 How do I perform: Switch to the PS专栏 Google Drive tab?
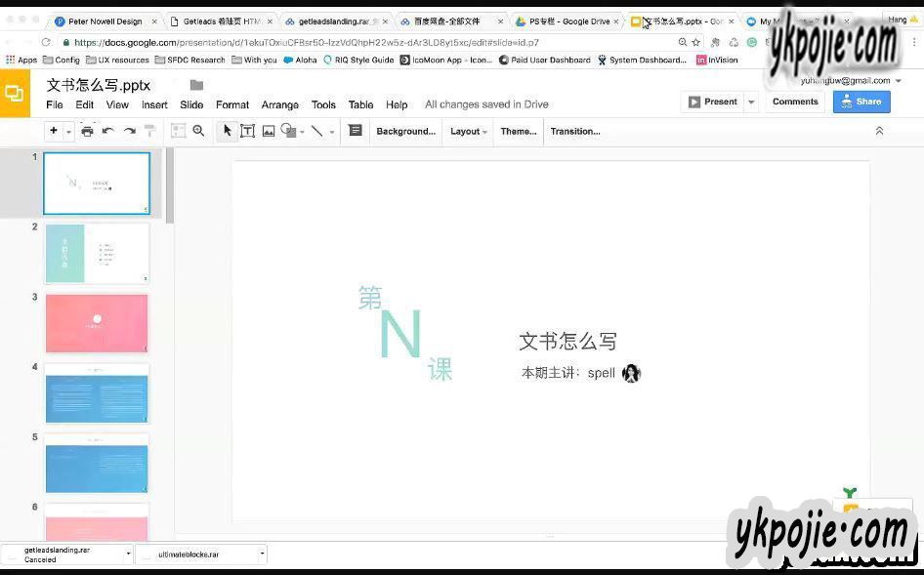(567, 21)
